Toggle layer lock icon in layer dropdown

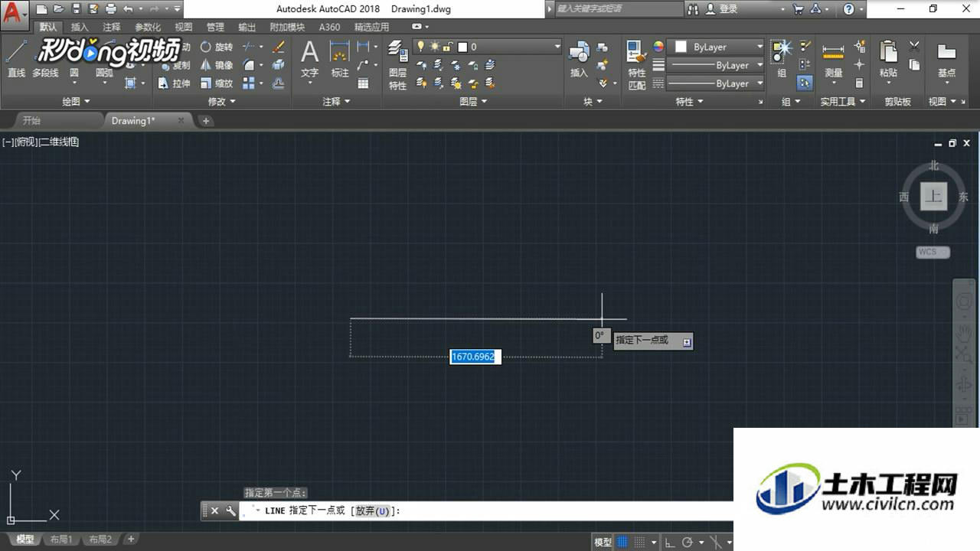(x=447, y=47)
